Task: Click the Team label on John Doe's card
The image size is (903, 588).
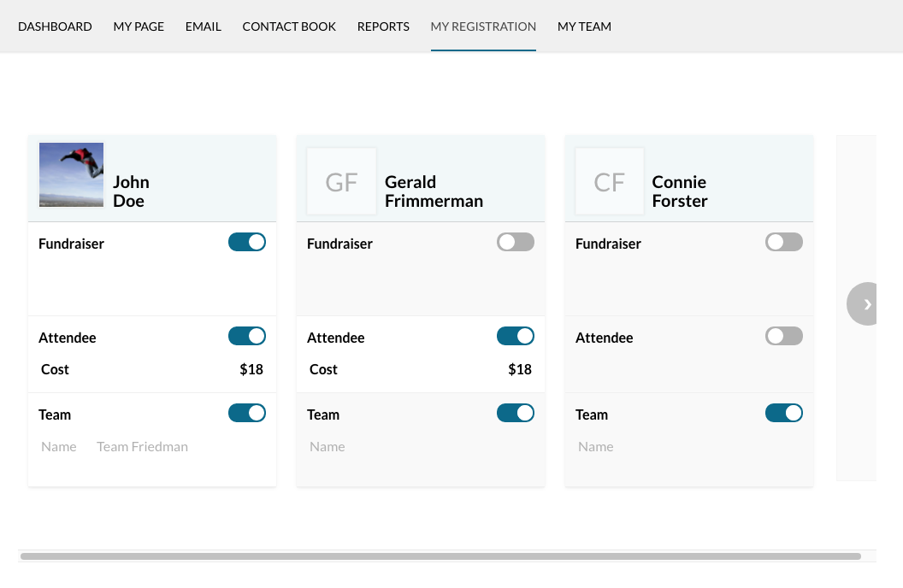Action: 55,415
